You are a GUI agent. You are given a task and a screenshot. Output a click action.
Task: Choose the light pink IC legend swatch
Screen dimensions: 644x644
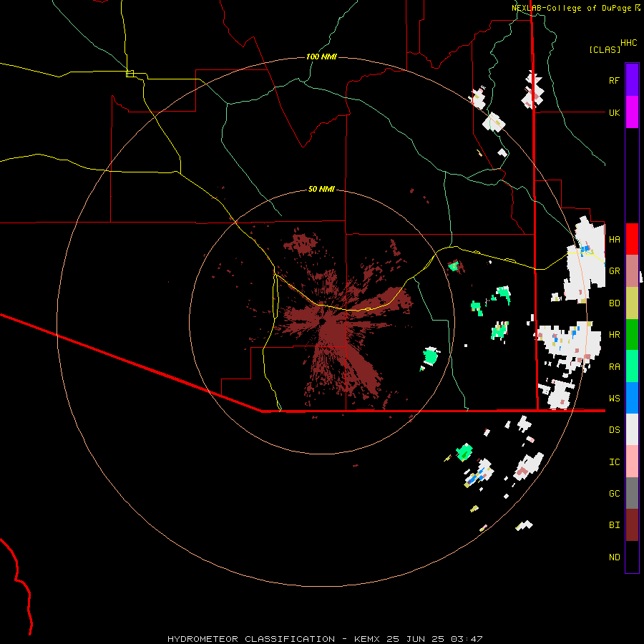[x=632, y=462]
